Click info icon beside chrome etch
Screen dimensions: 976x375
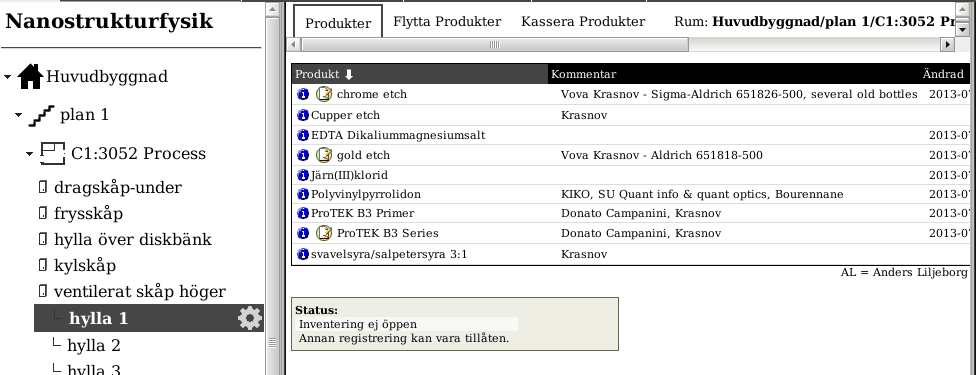coord(303,94)
